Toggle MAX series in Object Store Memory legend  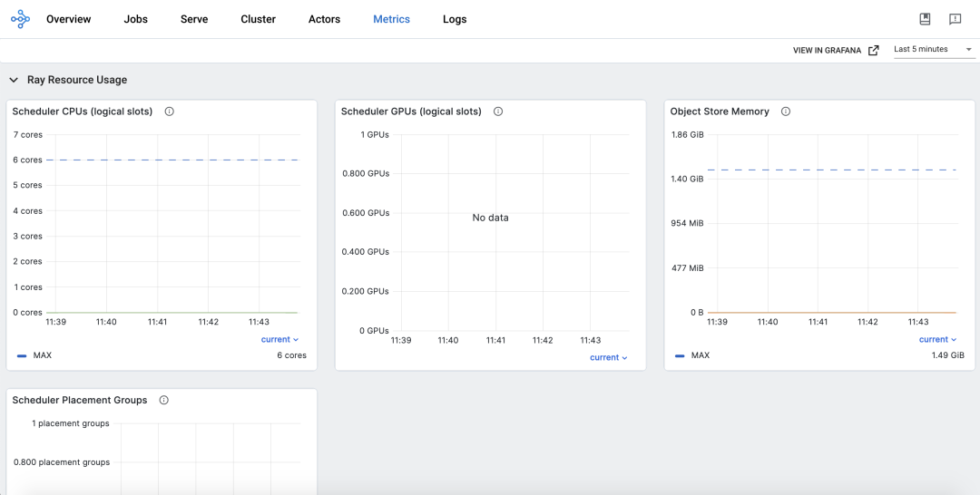point(700,355)
